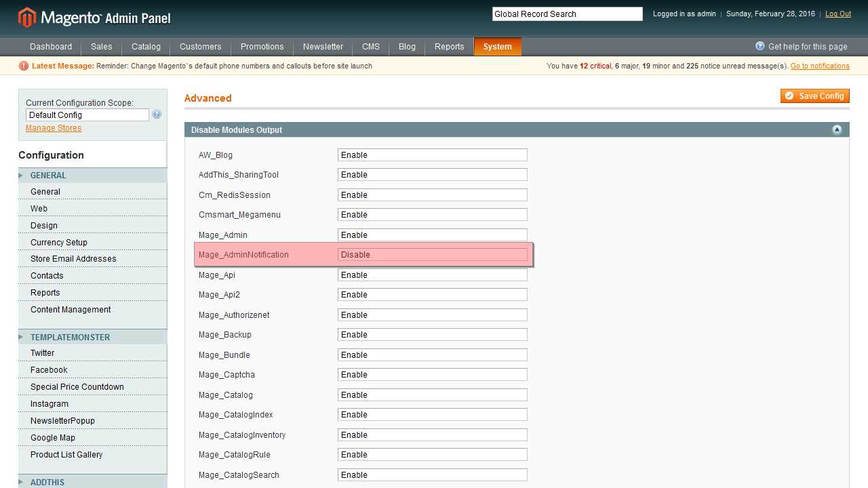Expand the GENERAL configuration group
Screen dimensions: 868x488
click(x=92, y=176)
